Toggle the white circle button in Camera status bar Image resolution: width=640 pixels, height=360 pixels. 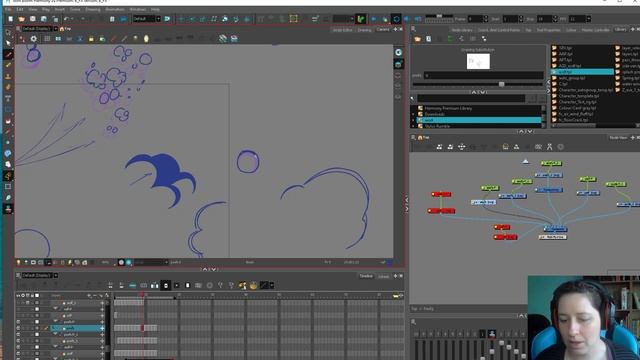coord(121,262)
